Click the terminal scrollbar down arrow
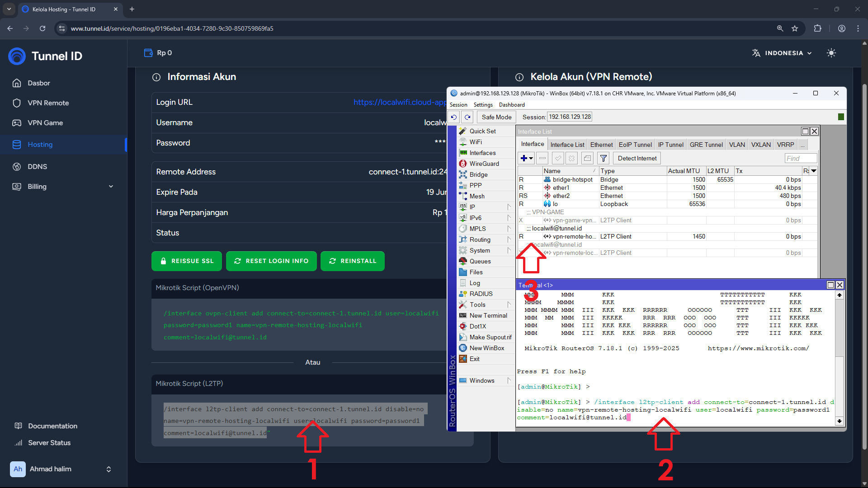This screenshot has width=868, height=488. [x=839, y=421]
